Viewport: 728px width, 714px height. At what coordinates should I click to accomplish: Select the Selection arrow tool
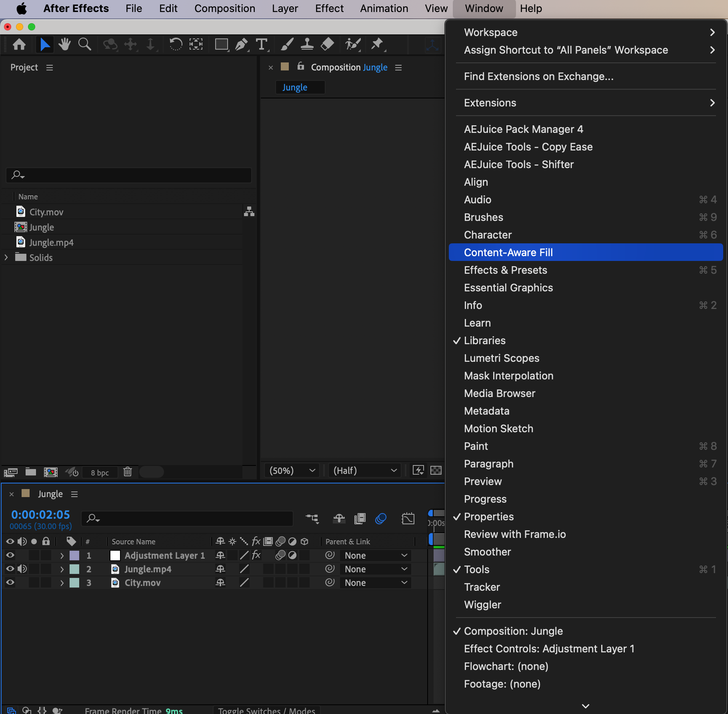pos(45,44)
